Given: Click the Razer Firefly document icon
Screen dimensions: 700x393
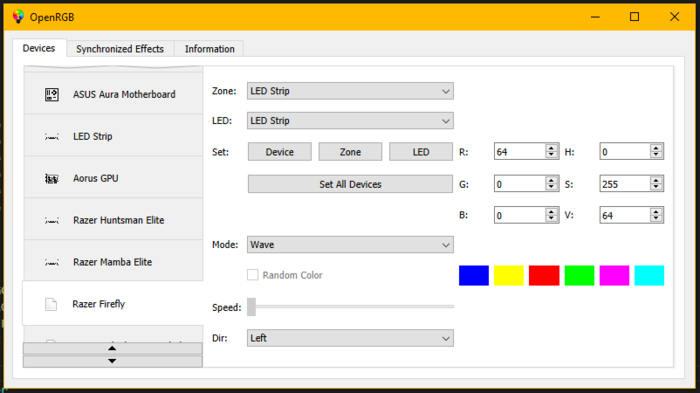Looking at the screenshot, I should click(51, 304).
